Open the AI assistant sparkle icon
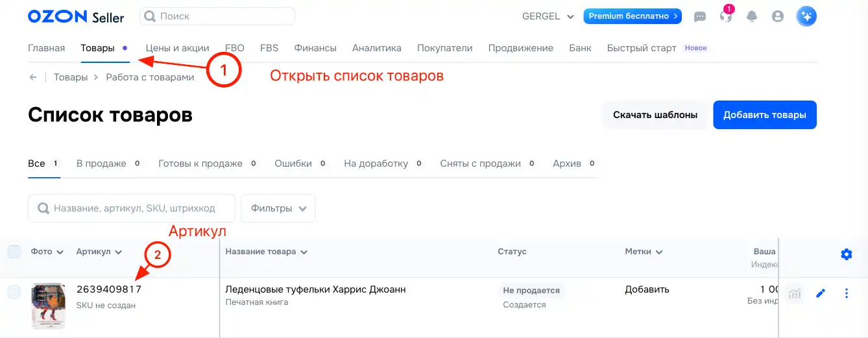 pyautogui.click(x=806, y=17)
